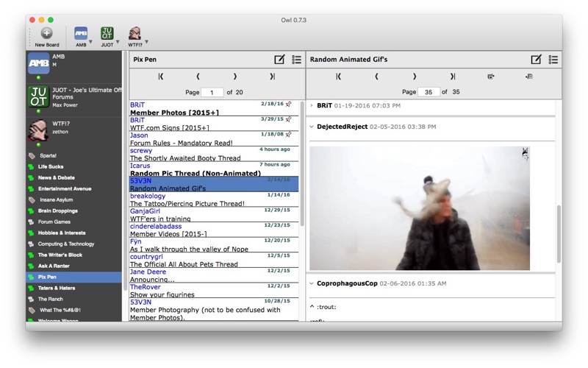Click the rightmost thread navigation toolbar icon
Image resolution: width=588 pixels, height=368 pixels.
[529, 77]
